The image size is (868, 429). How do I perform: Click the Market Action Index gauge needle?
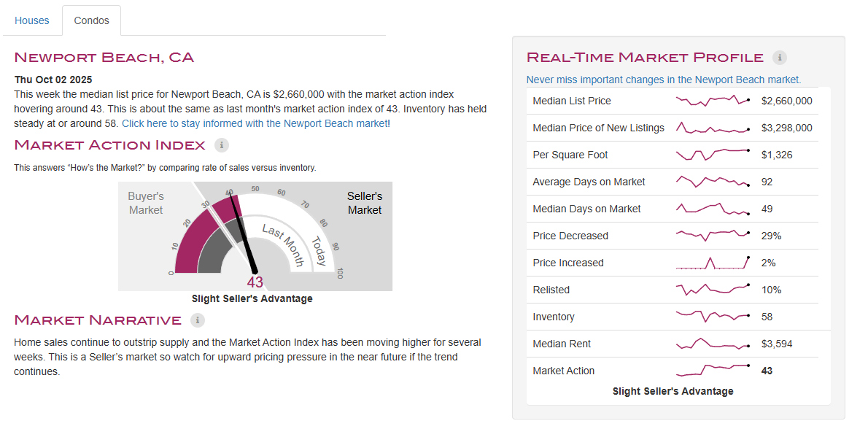244,233
